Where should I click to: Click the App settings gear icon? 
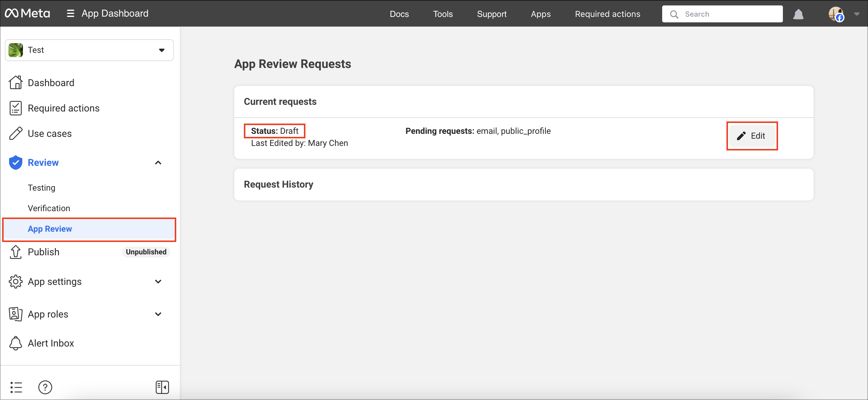tap(15, 281)
